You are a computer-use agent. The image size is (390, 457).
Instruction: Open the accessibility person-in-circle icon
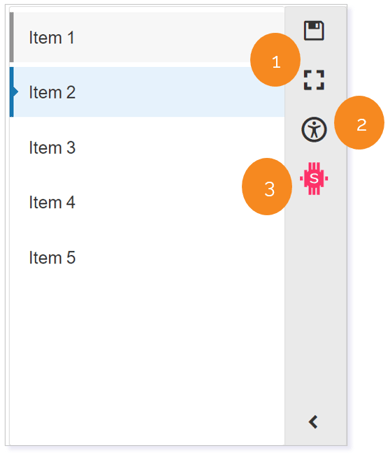(x=314, y=129)
